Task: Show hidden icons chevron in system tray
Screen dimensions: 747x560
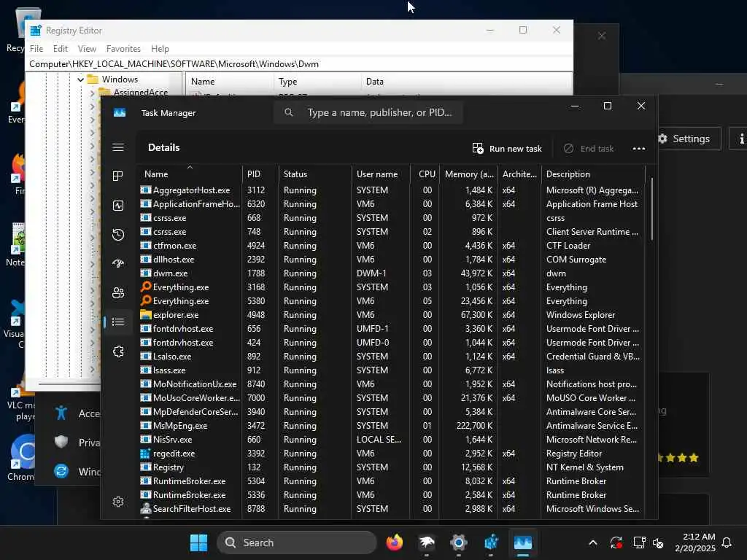Action: click(x=592, y=542)
